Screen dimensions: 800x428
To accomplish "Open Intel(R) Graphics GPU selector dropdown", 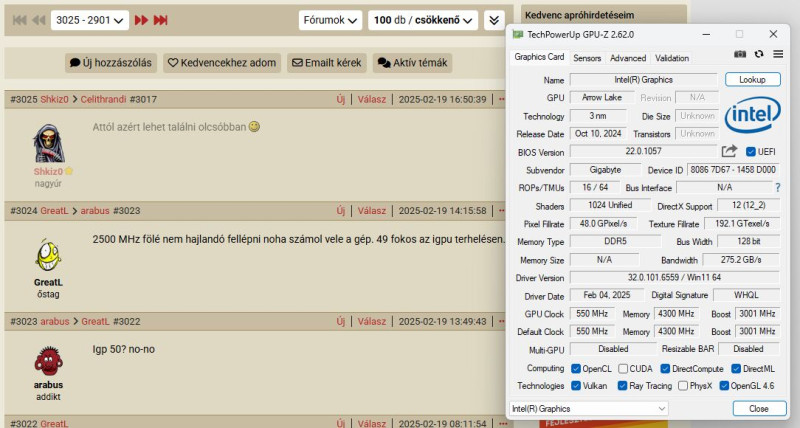I will point(588,409).
